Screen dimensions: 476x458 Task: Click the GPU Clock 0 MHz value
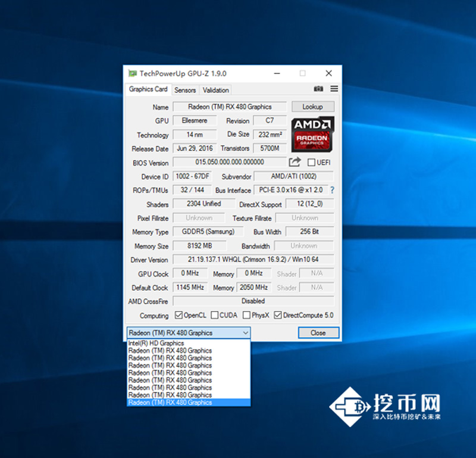tap(190, 273)
